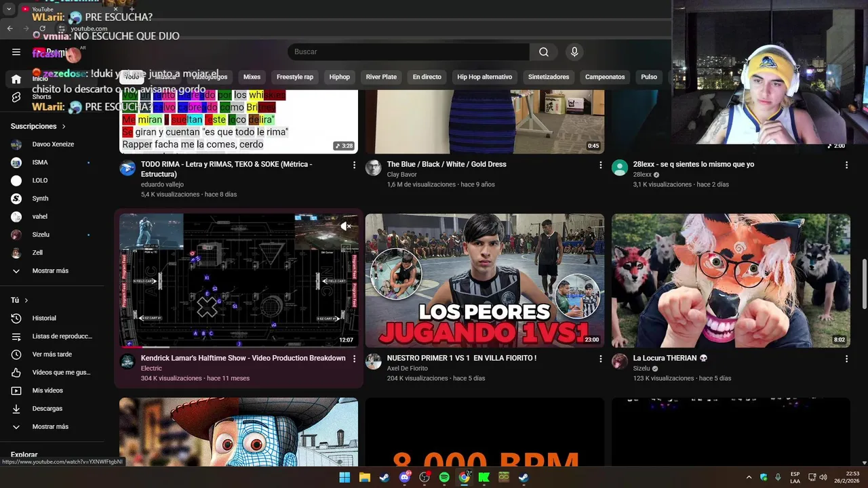The image size is (868, 488).
Task: Open the Axel De Fiorito channel avatar
Action: (x=374, y=361)
